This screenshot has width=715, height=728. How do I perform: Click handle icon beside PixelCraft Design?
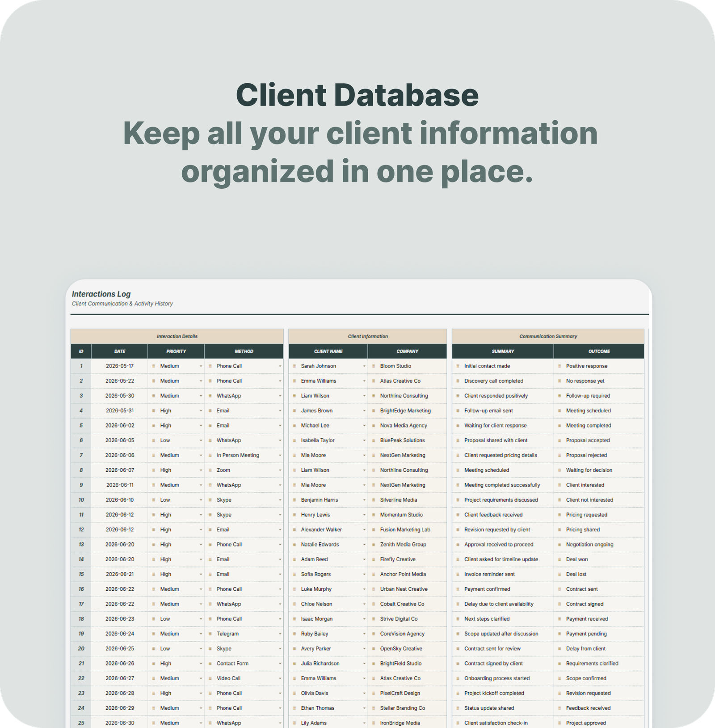tap(374, 693)
